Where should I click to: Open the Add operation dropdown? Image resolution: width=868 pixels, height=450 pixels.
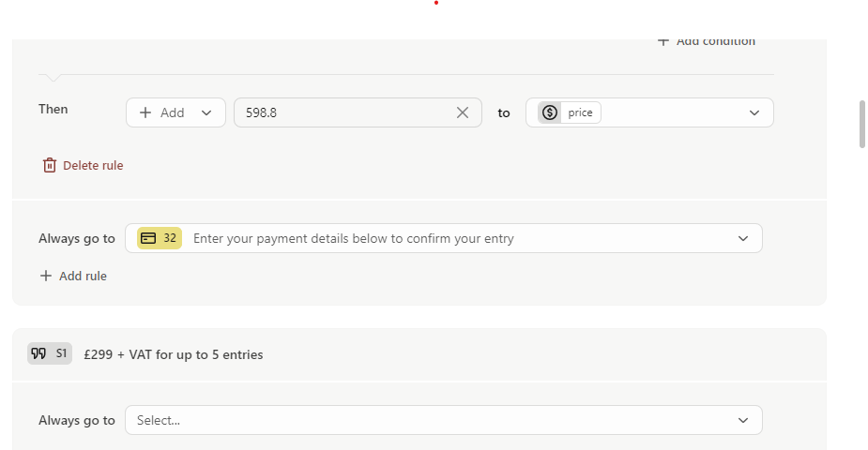click(x=175, y=112)
